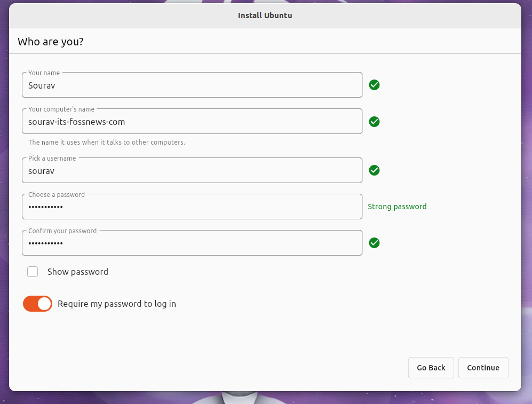Click the checkmark icon beside computer name field

pyautogui.click(x=374, y=121)
